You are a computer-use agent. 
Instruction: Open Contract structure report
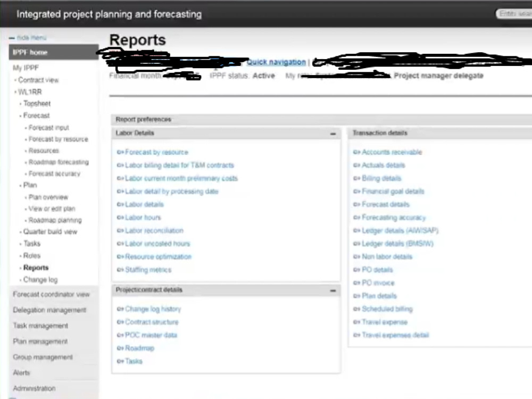click(x=152, y=322)
